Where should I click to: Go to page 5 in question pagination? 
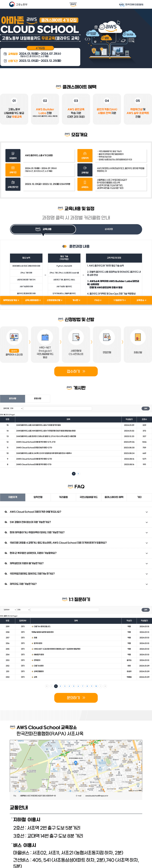pos(74,686)
